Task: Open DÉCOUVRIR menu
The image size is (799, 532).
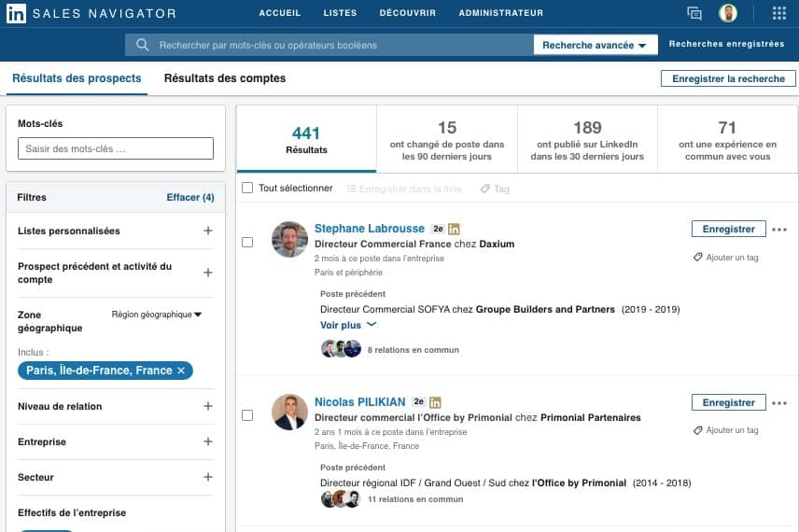Action: 408,13
